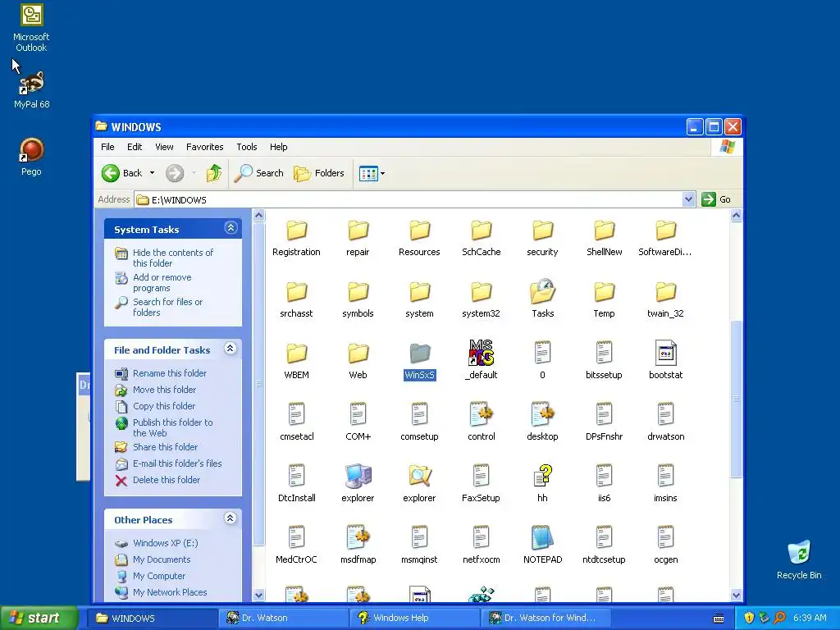The height and width of the screenshot is (630, 840).
Task: Select the twain_32 folder
Action: tap(665, 299)
